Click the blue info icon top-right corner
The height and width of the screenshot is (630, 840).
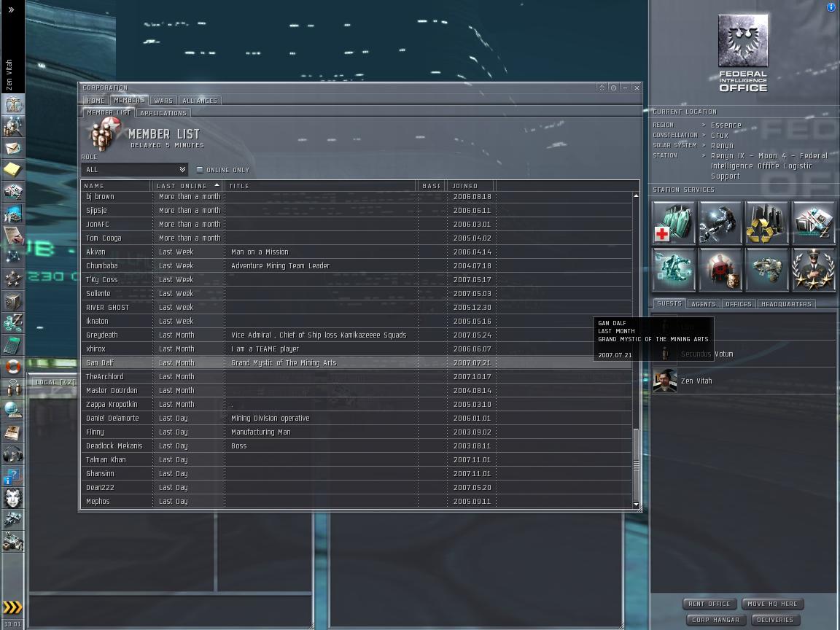point(831,7)
